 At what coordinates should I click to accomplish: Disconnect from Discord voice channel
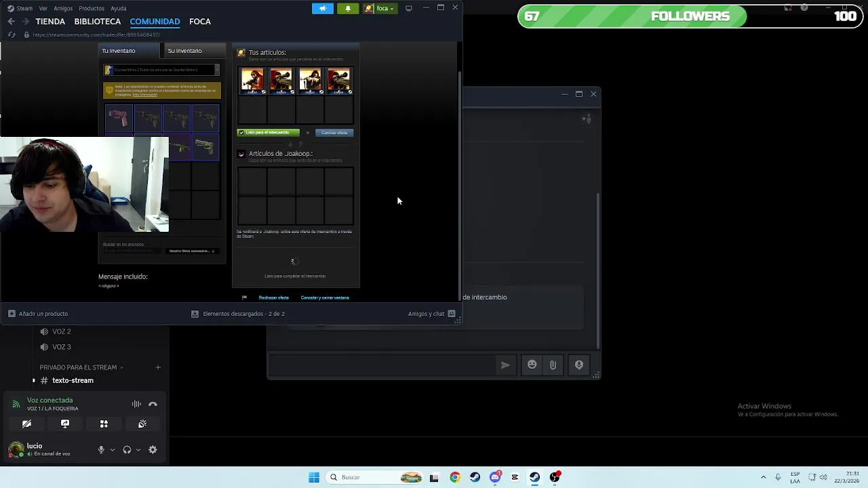point(153,404)
